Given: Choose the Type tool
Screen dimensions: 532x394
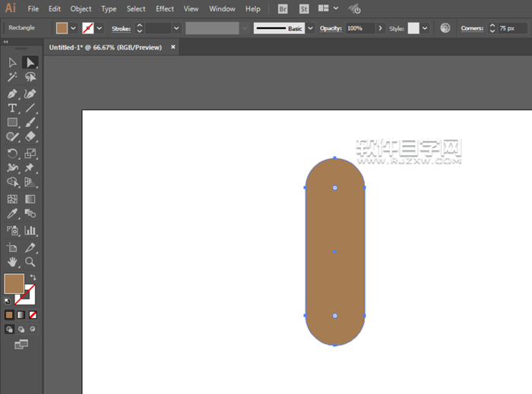Looking at the screenshot, I should tap(12, 108).
